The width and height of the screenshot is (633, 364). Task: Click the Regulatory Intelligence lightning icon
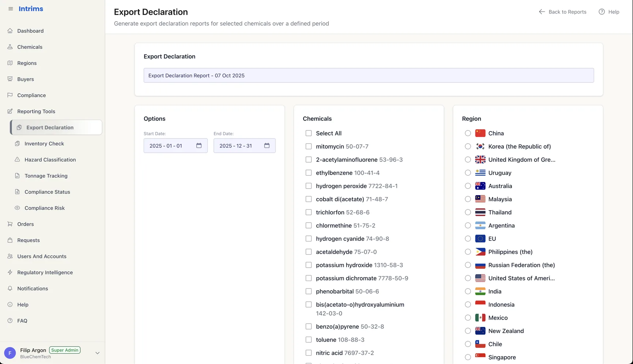click(x=10, y=272)
